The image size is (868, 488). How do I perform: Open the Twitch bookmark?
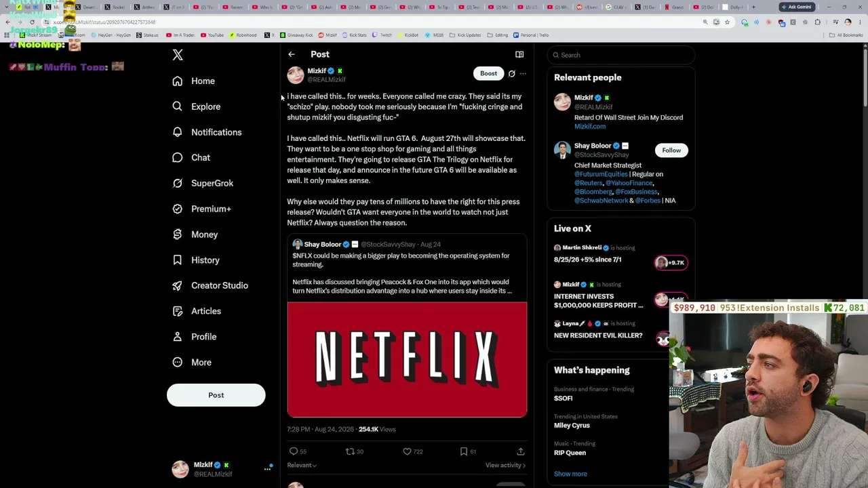(382, 35)
